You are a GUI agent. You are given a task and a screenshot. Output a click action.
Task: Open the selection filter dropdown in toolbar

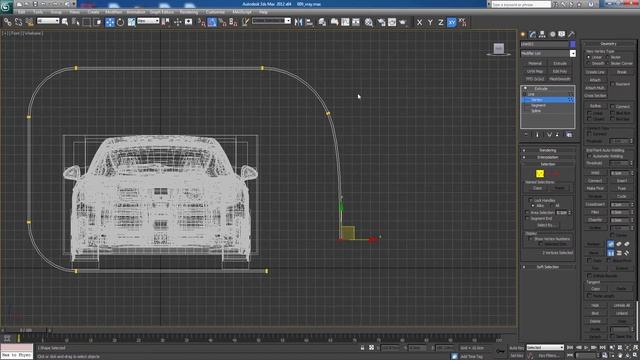(x=48, y=21)
